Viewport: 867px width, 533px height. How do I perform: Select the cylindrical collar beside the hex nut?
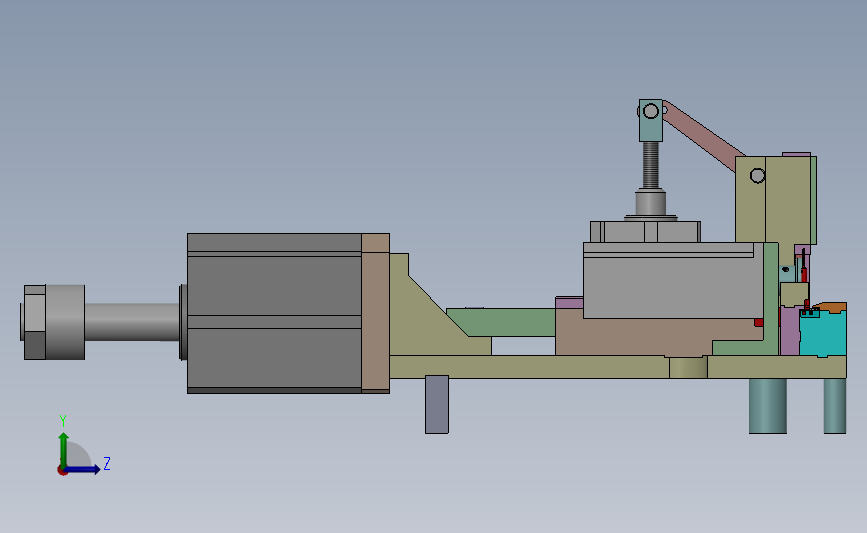[x=65, y=322]
